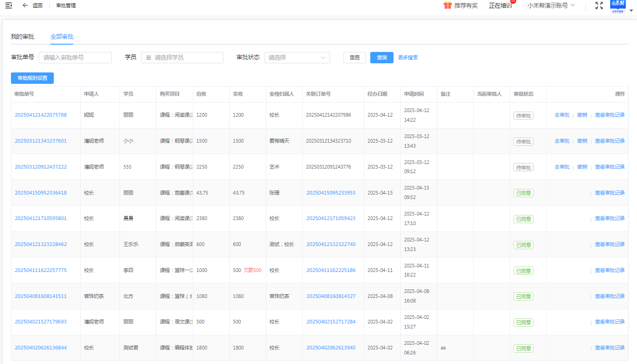Viewport: 637px width, 364px height.
Task: Click the grid icon in 学员 field
Action: pyautogui.click(x=149, y=58)
